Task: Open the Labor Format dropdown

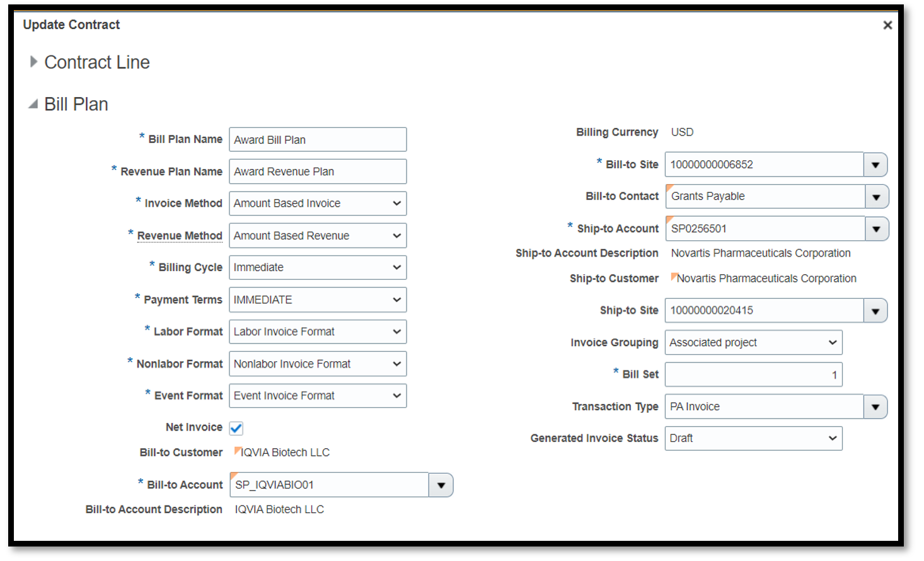Action: (x=318, y=332)
